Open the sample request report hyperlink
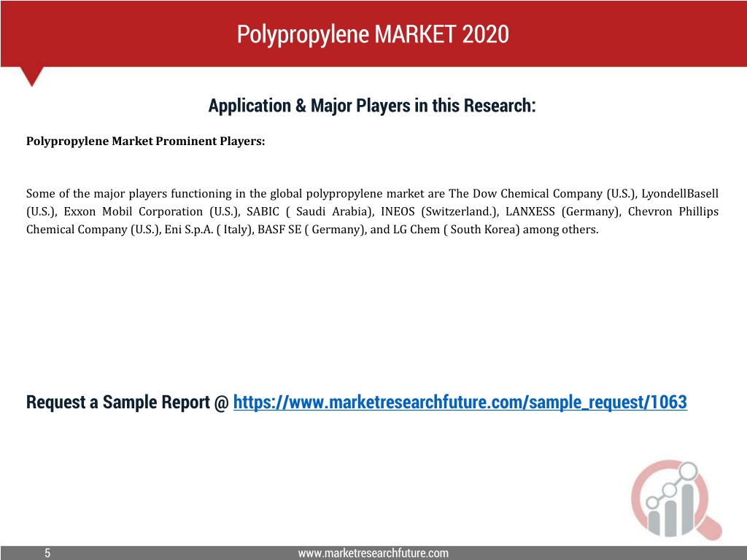Screen dimensions: 747x560 click(x=460, y=402)
